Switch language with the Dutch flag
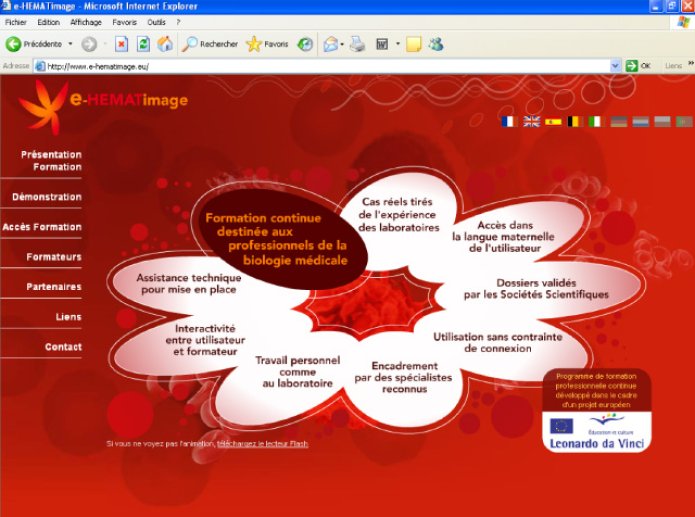 (640, 121)
